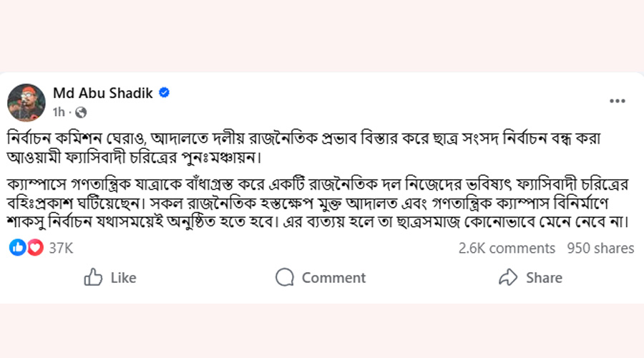
Task: Click the blue verified badge
Action: click(x=164, y=93)
